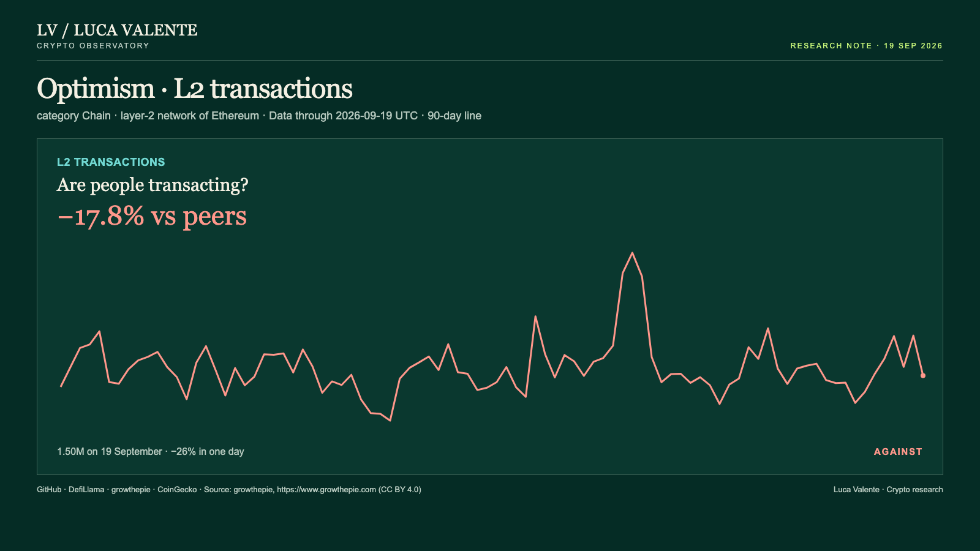Viewport: 980px width, 551px height.
Task: Click 'Are people transacting?' question text
Action: [x=153, y=185]
